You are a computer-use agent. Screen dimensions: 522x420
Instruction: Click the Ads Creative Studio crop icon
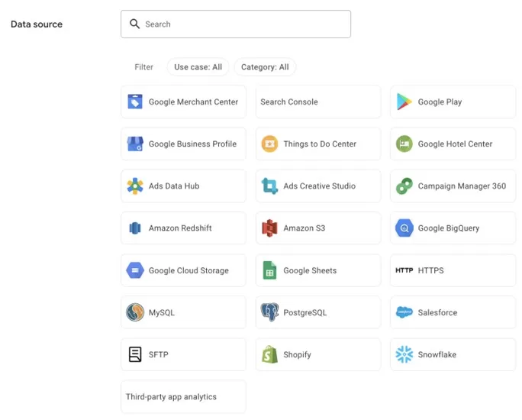click(269, 186)
